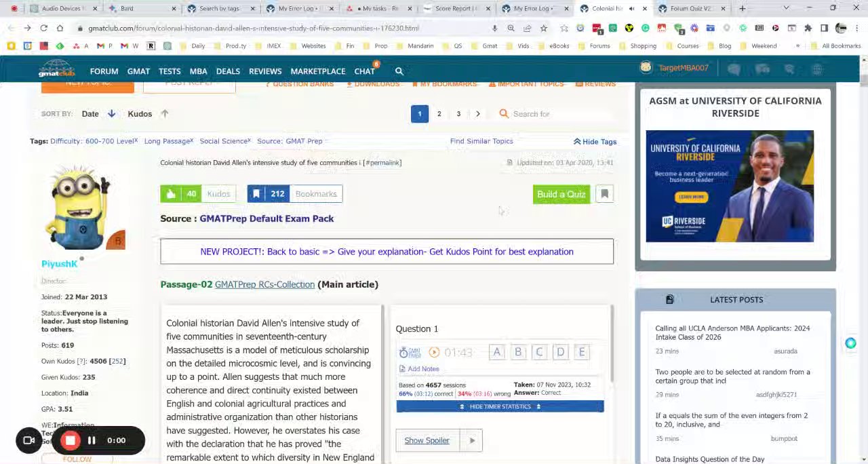Open the UC Riverside ad image
Image resolution: width=868 pixels, height=464 pixels.
click(x=730, y=186)
